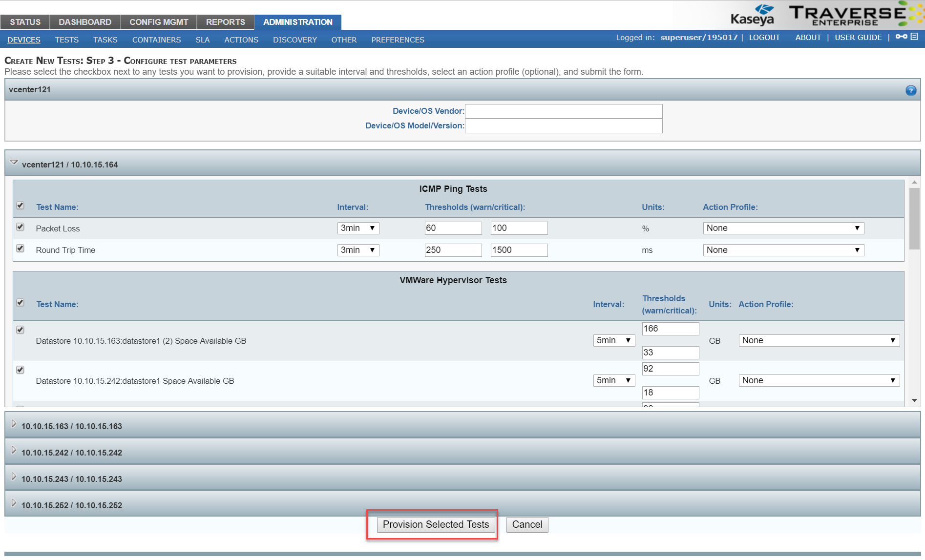Open the CONTAINERS submenu
Screen dimensions: 925x560
click(156, 40)
